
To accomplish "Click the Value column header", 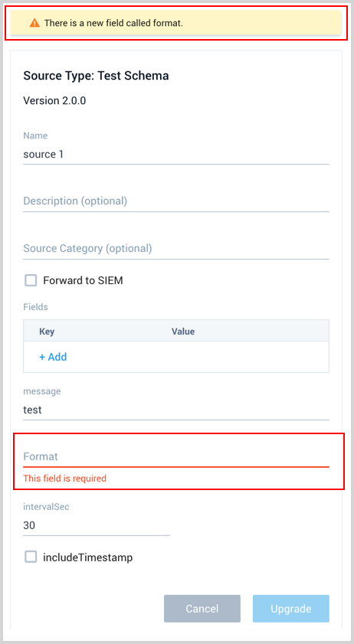I will (183, 331).
